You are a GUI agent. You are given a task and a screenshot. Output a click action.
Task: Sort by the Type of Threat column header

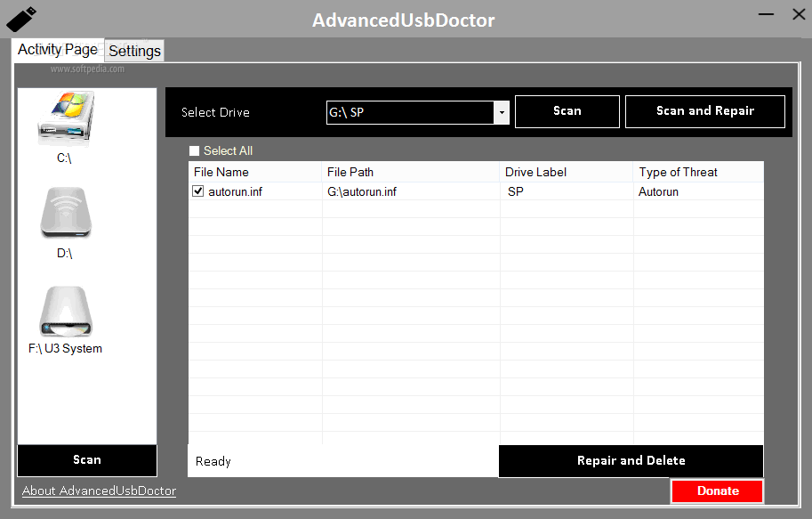coord(698,172)
